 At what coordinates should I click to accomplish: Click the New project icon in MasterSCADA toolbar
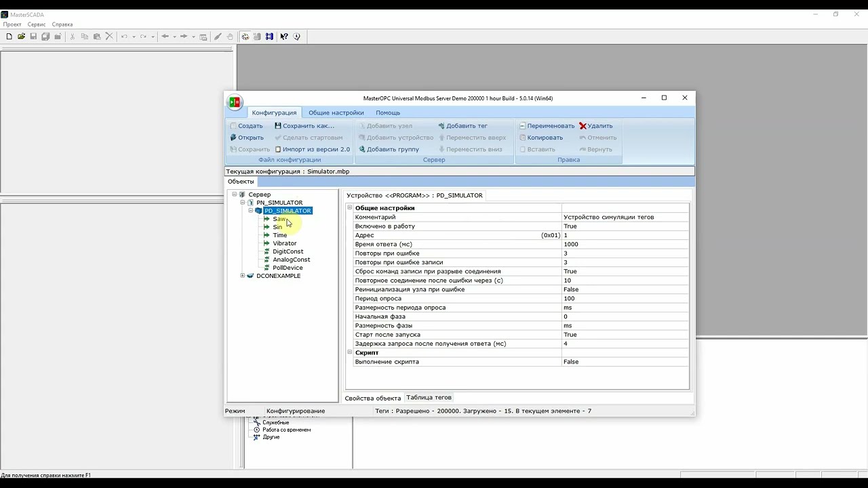coord(9,37)
